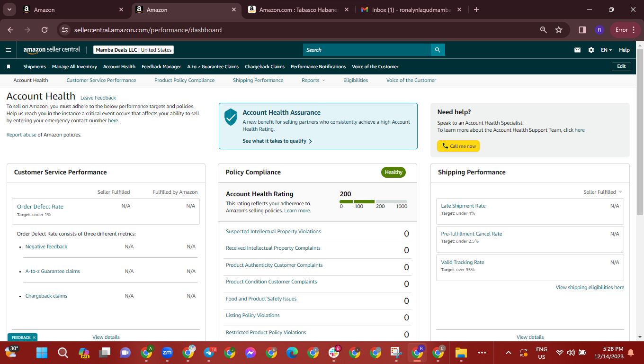Click the Edit favorites button
This screenshot has width=644, height=364.
point(621,67)
